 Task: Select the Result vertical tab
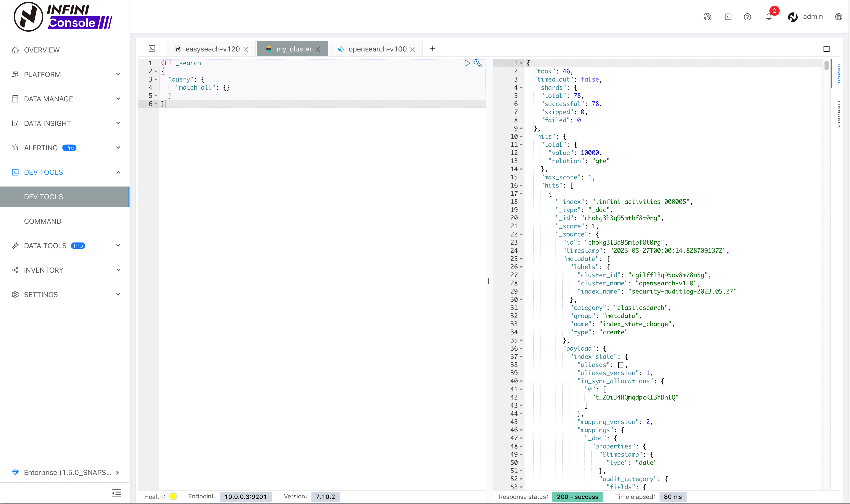(x=839, y=73)
